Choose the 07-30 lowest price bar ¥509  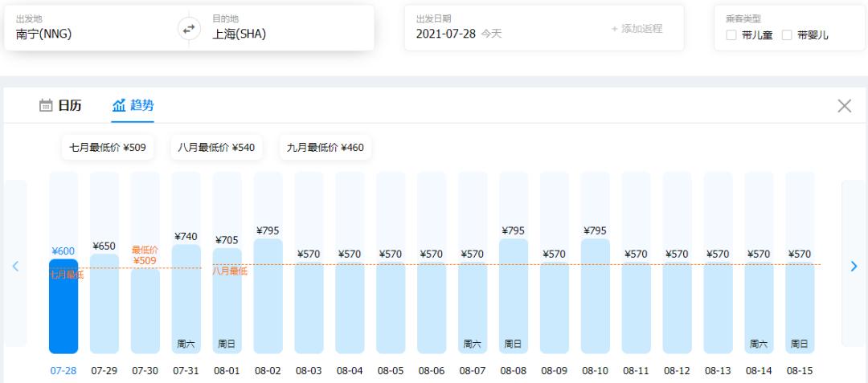point(145,309)
